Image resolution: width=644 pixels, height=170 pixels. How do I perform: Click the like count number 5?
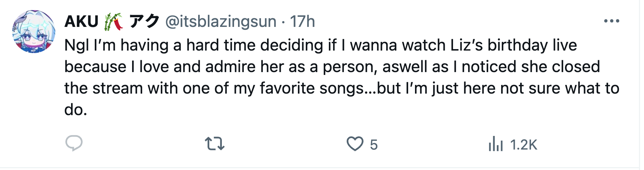(x=374, y=145)
